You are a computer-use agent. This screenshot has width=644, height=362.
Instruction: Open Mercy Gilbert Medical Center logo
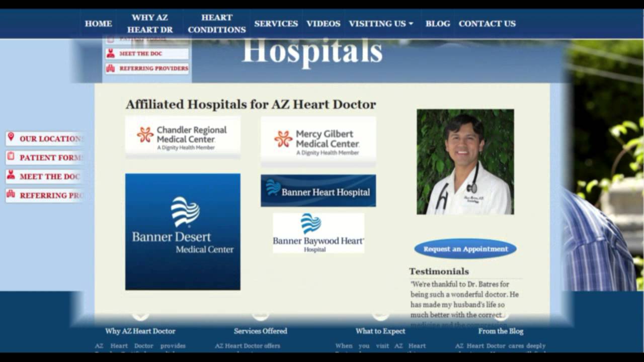click(x=318, y=141)
